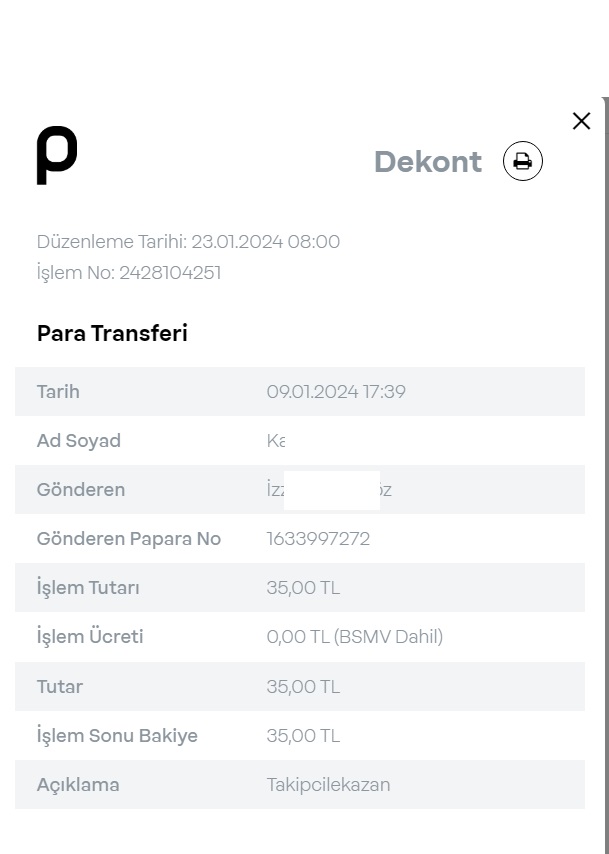This screenshot has height=854, width=609.
Task: Click the Düzenleme Tarihi date line
Action: [188, 241]
